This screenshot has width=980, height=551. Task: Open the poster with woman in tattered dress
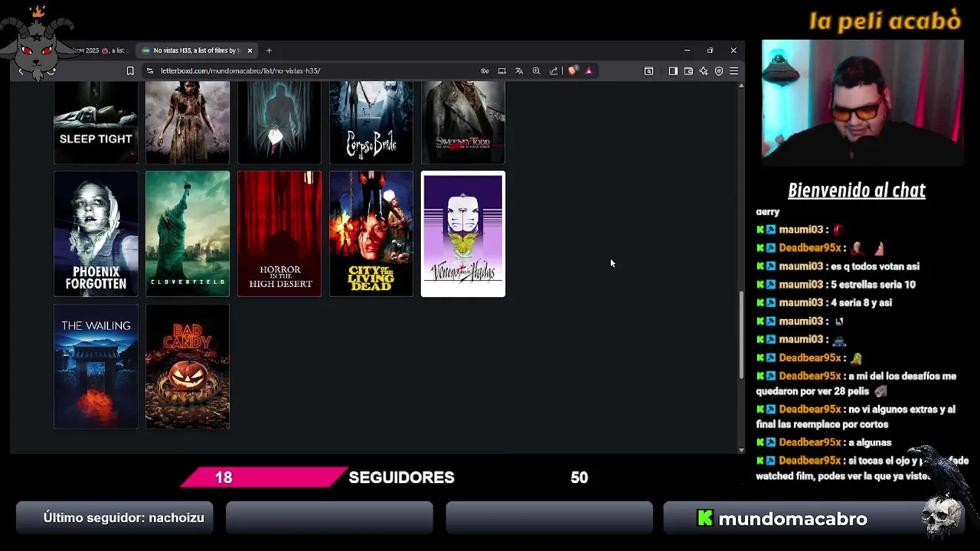(x=188, y=122)
